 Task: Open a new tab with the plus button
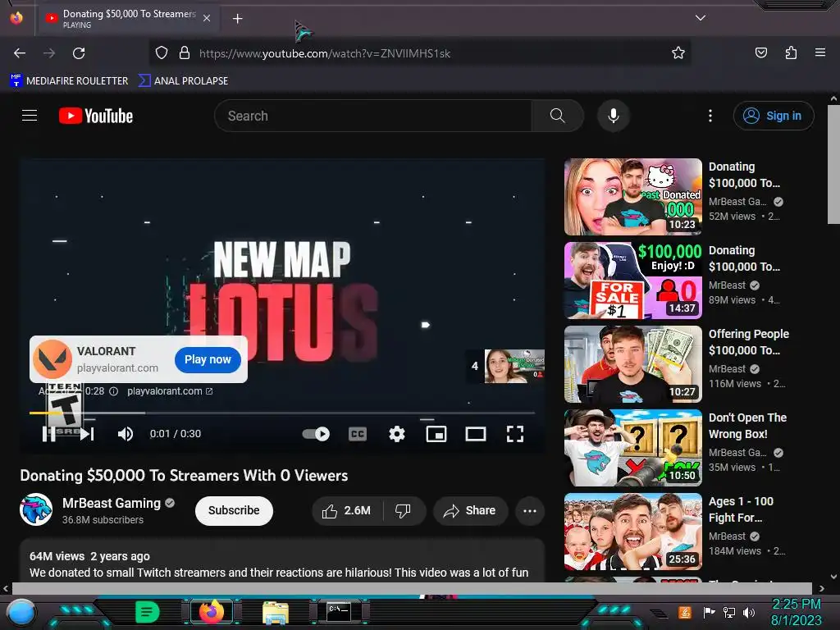[x=237, y=19]
